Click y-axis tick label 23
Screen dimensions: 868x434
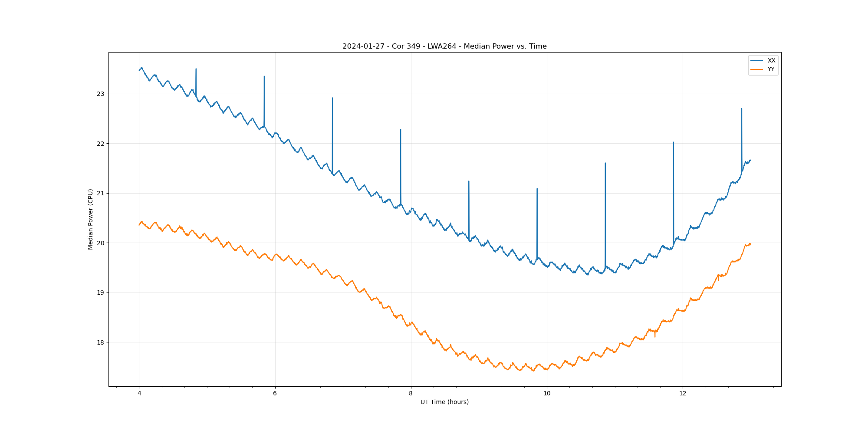(101, 94)
